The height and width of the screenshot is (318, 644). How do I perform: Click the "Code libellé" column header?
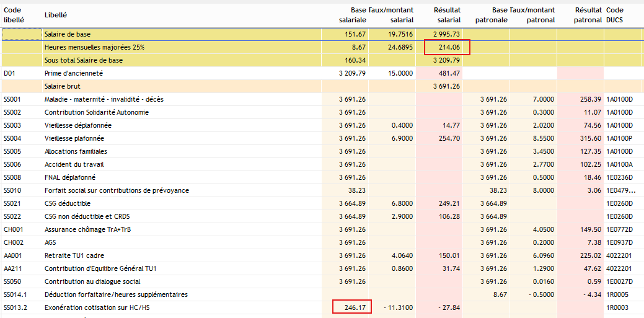click(13, 15)
